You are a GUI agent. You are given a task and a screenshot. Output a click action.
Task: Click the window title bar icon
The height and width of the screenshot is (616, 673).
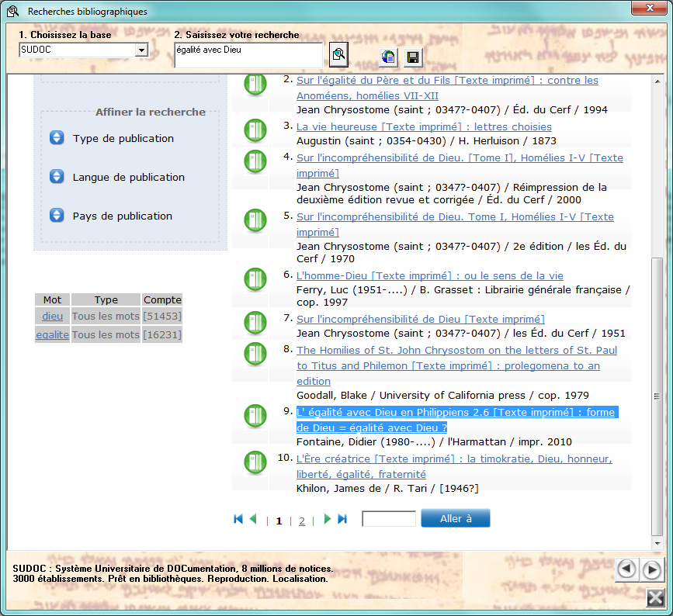point(13,11)
